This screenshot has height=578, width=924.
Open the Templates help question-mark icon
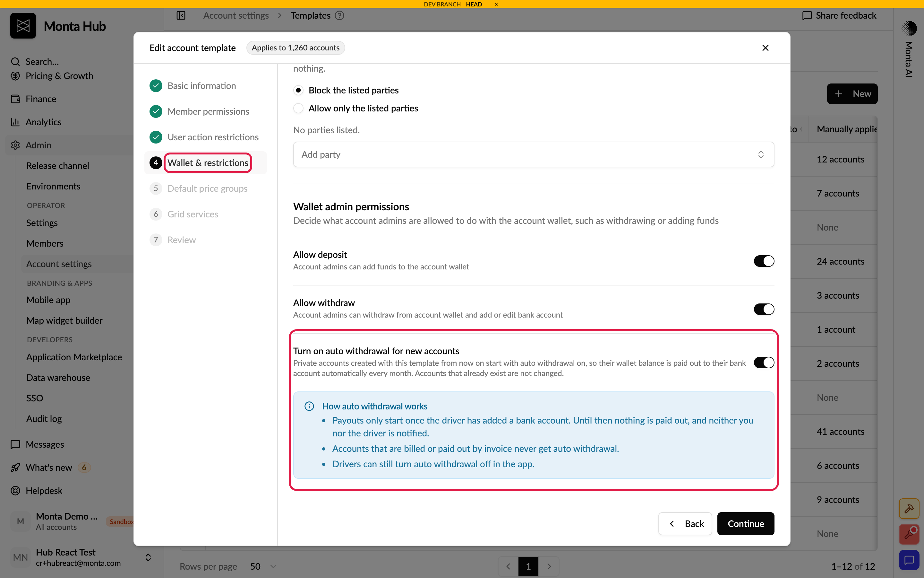tap(339, 16)
